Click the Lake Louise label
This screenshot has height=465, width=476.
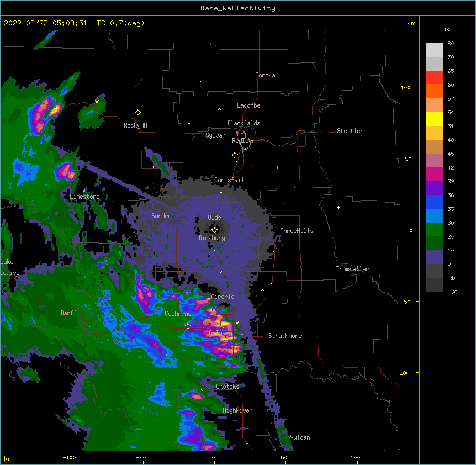click(9, 267)
